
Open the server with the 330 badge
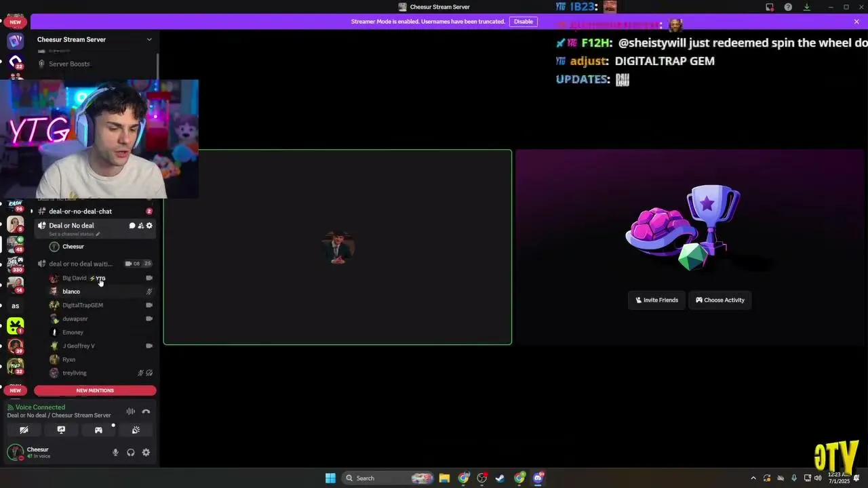(15, 264)
